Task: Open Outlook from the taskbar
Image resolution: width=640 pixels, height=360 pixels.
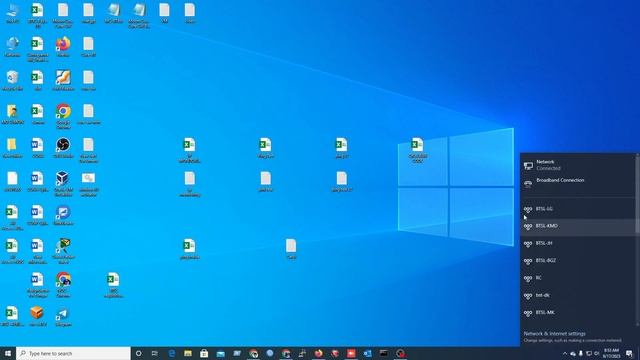Action: [367, 353]
